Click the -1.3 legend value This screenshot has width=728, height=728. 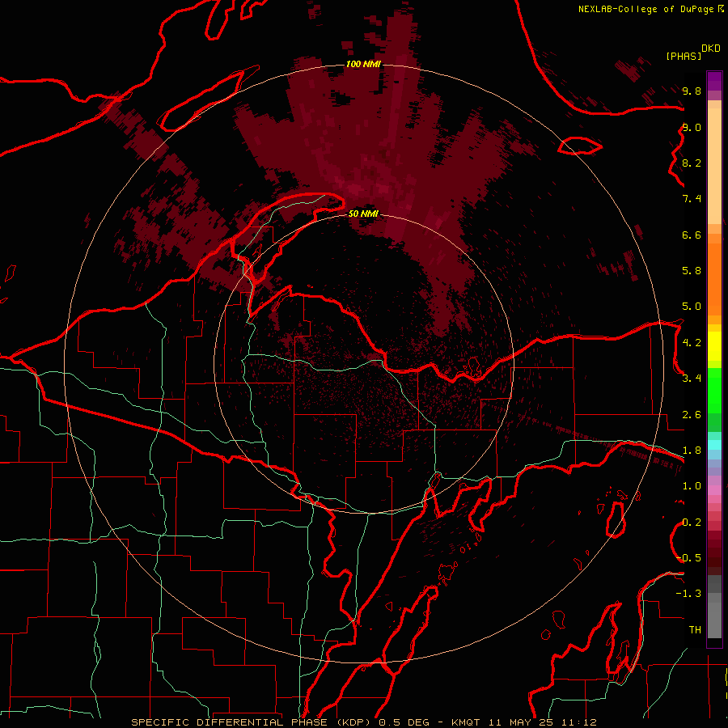[688, 594]
